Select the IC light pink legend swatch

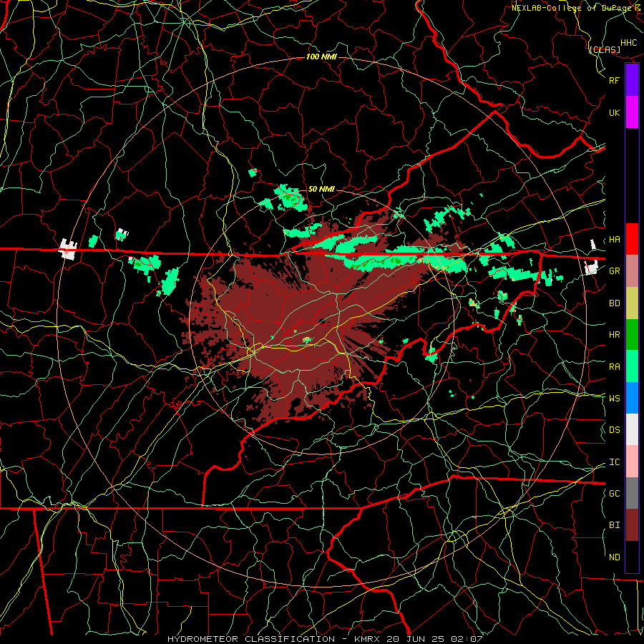click(x=632, y=462)
